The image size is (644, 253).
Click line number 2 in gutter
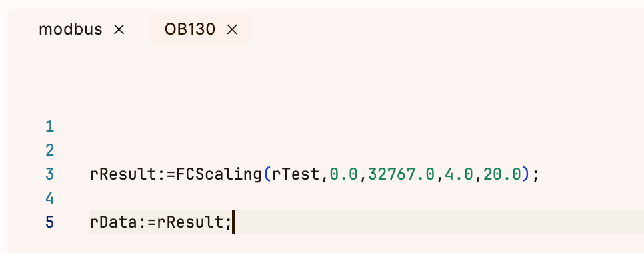50,150
